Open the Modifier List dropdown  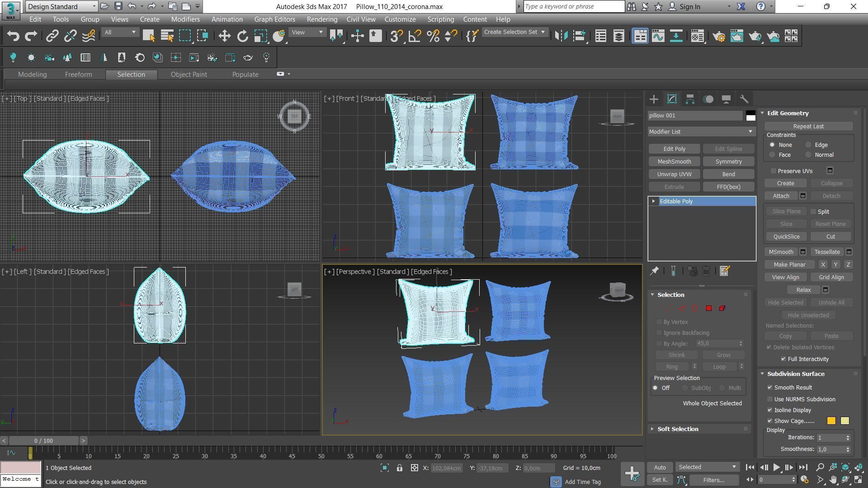click(x=701, y=132)
